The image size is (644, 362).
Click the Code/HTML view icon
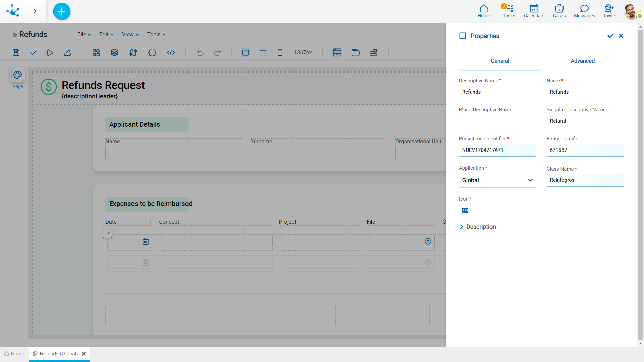pos(171,53)
